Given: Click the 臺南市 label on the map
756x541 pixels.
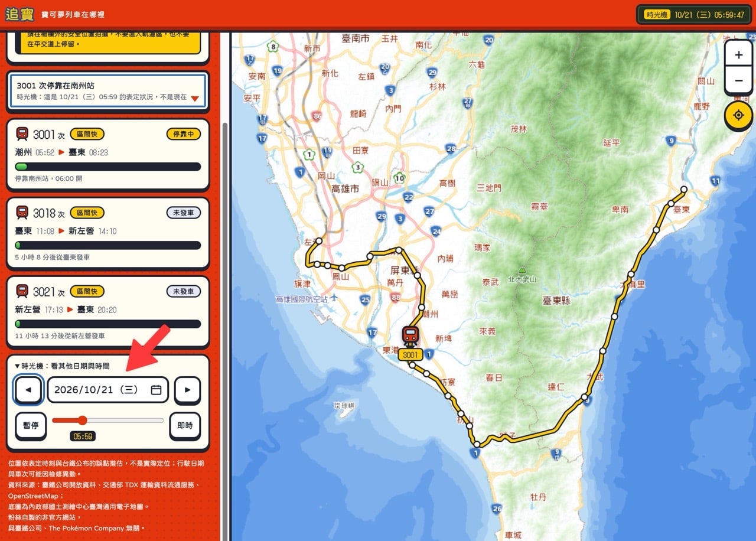Looking at the screenshot, I should [x=356, y=38].
